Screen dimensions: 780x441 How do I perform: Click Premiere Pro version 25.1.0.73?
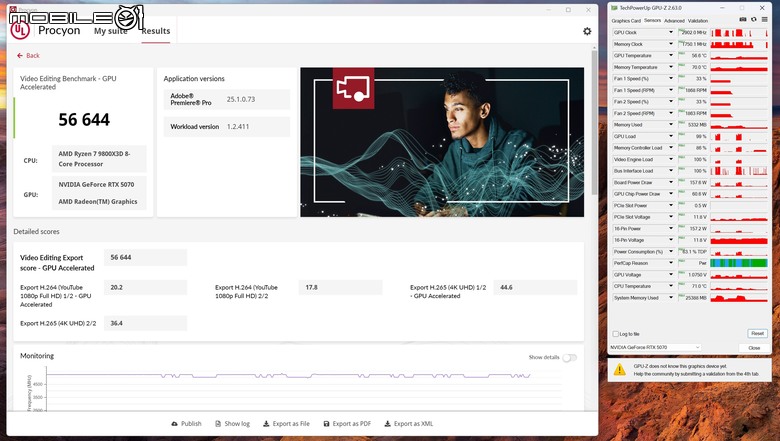(x=241, y=99)
